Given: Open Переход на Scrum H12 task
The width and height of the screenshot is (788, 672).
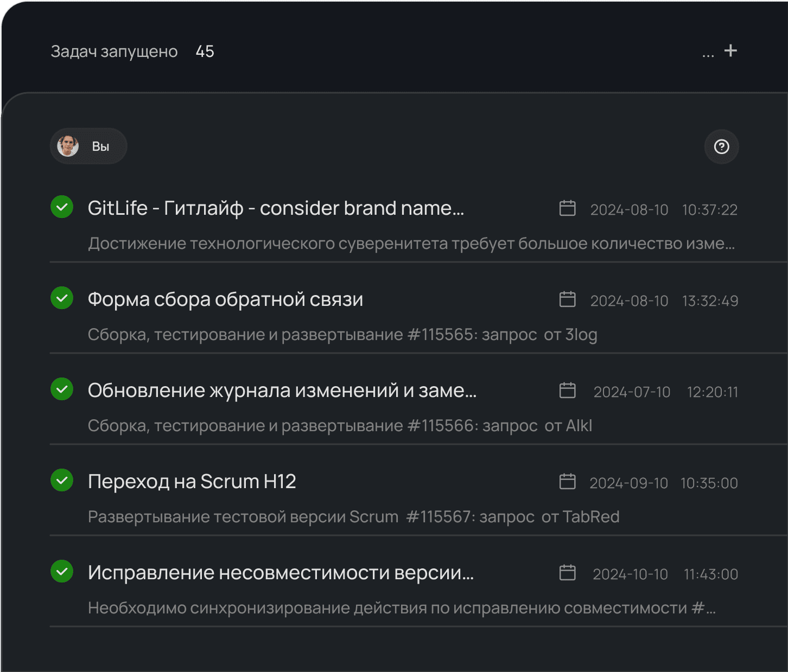Looking at the screenshot, I should (x=192, y=482).
